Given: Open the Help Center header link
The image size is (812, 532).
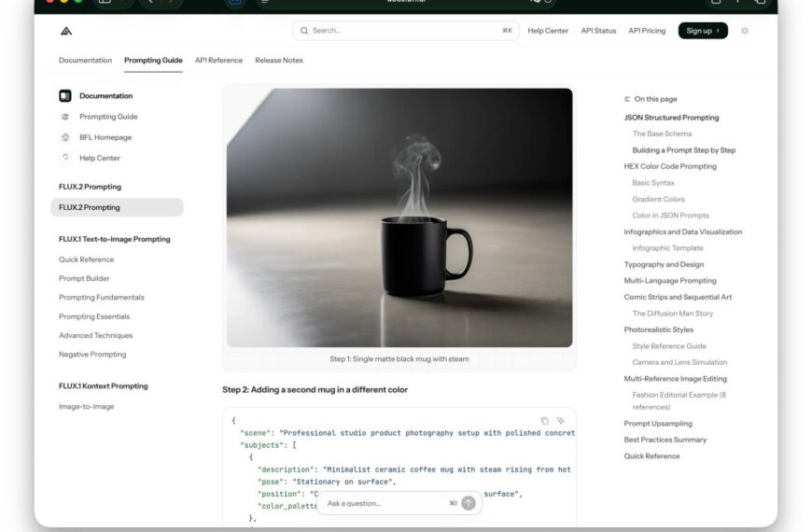Looking at the screenshot, I should pos(548,31).
